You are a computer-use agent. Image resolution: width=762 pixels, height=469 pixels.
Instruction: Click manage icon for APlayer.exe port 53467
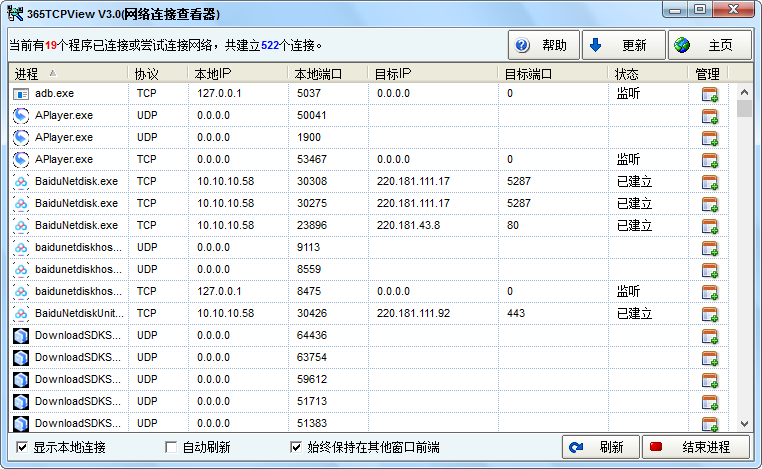point(710,160)
